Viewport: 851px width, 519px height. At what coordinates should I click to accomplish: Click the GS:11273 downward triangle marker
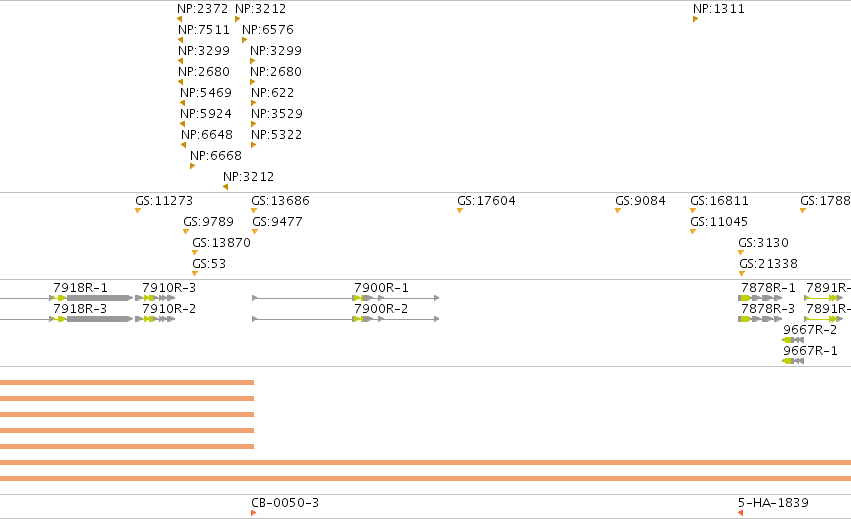[138, 211]
